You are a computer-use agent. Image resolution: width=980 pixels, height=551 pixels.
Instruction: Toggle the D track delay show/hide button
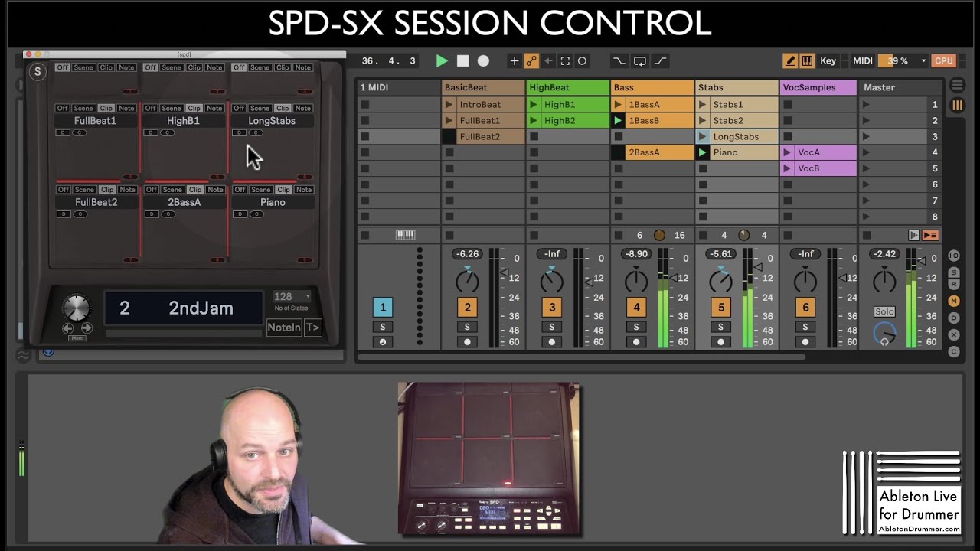tap(954, 318)
